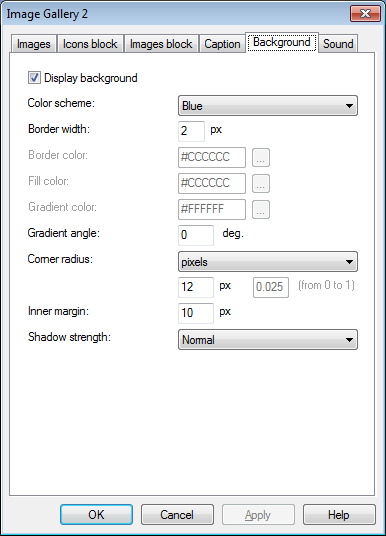Select the Images block tab
386x536 pixels.
point(161,44)
